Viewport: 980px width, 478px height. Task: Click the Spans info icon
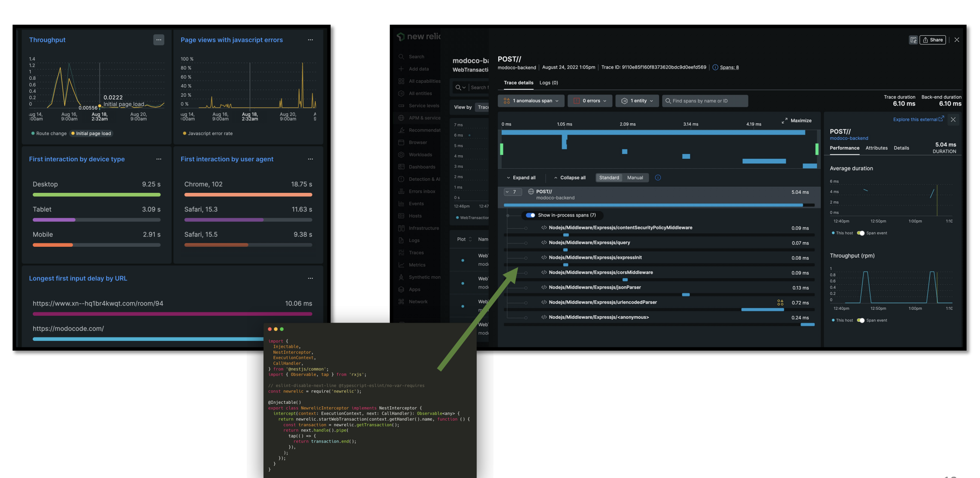(715, 67)
